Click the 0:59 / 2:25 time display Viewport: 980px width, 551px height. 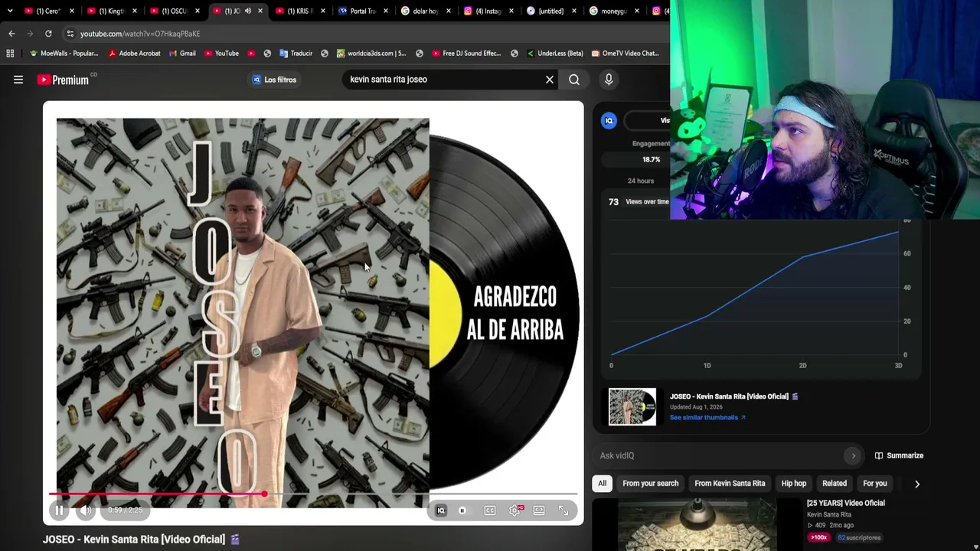coord(126,510)
